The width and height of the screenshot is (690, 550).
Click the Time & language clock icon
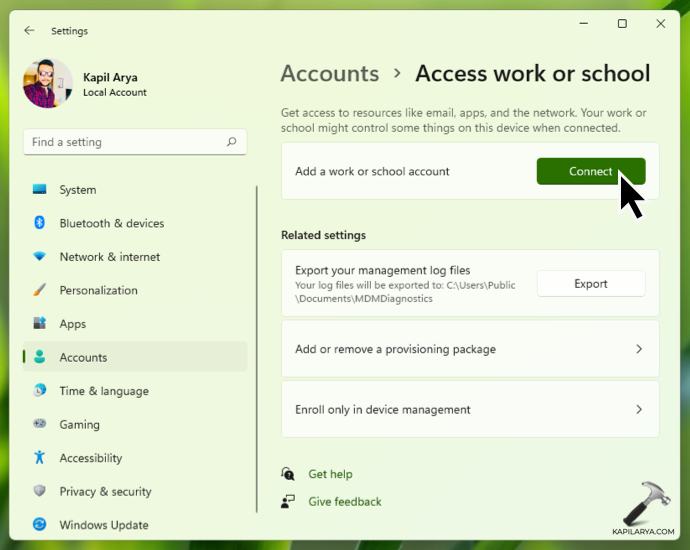coord(40,390)
